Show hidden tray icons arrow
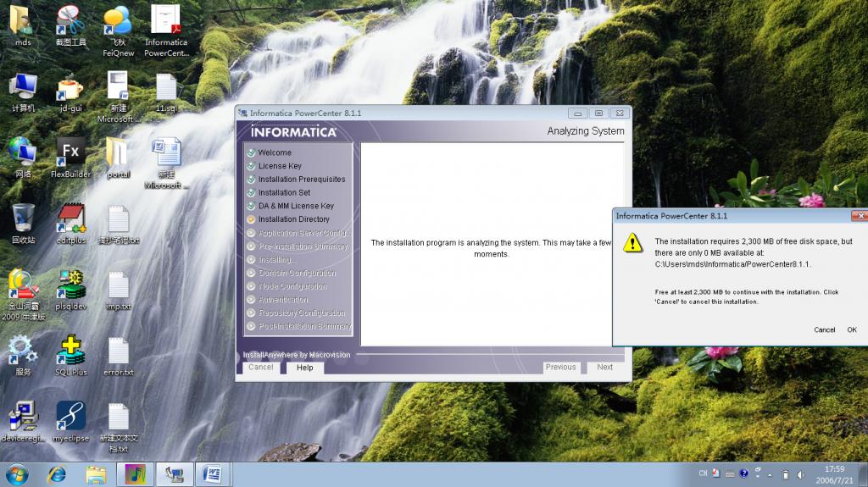The height and width of the screenshot is (487, 868). (770, 475)
